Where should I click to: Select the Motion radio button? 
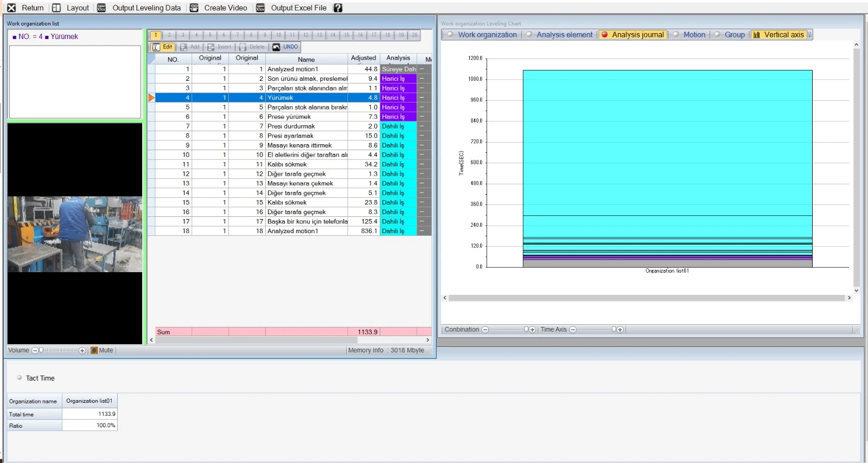[676, 34]
